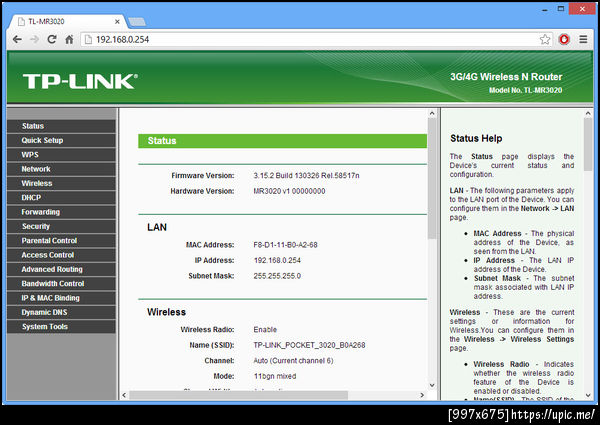Viewport: 600px width, 425px height.
Task: Open the Network sidebar menu
Action: click(x=61, y=169)
